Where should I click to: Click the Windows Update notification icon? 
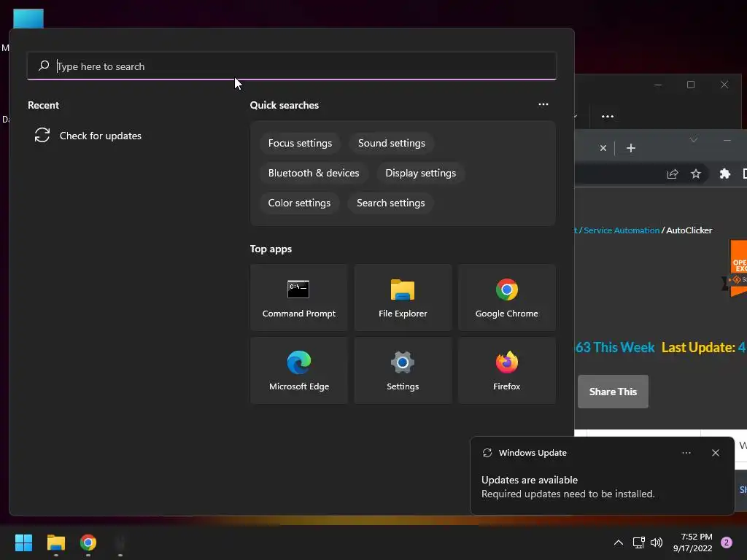pos(487,453)
